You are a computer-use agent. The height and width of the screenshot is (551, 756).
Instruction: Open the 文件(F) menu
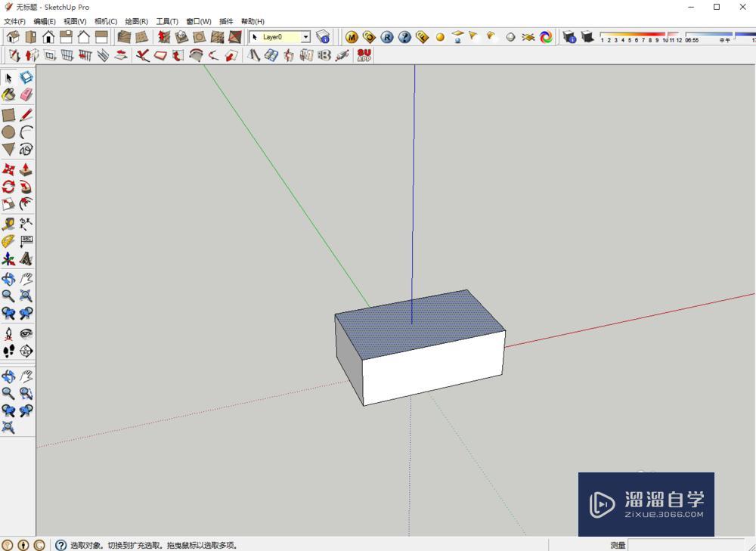[14, 21]
